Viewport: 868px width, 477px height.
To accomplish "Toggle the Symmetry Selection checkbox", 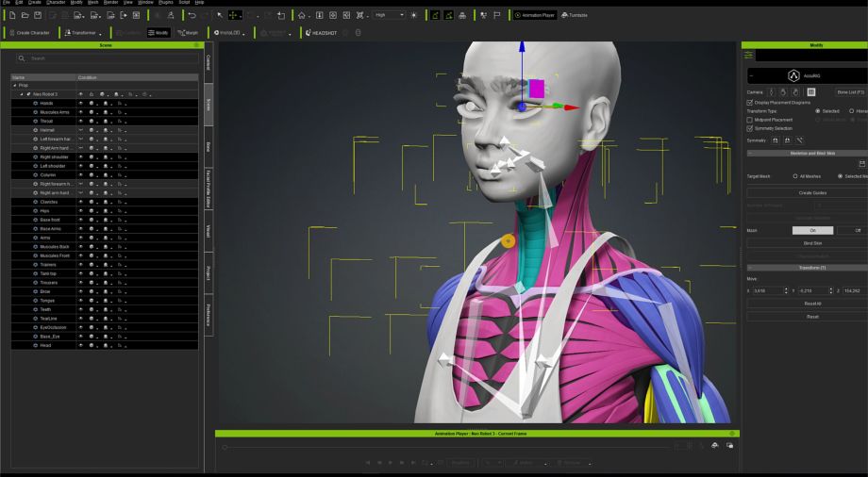I will tap(749, 128).
